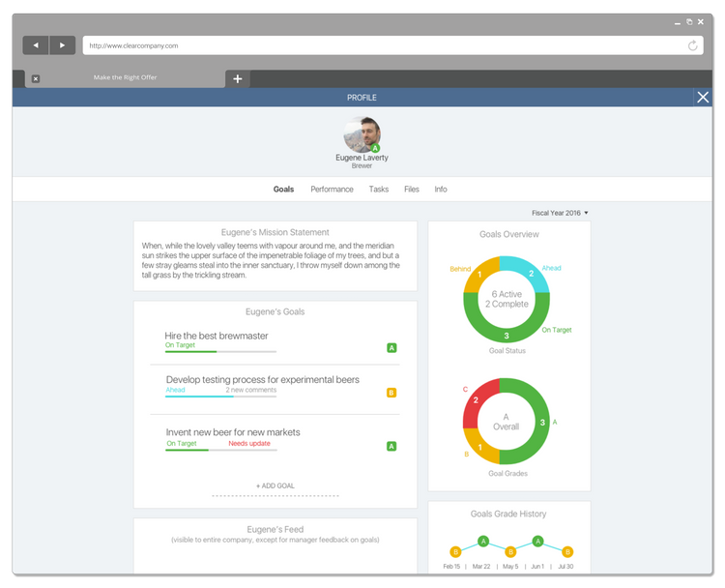Image resolution: width=725 pixels, height=588 pixels.
Task: Go to the Info tab
Action: (441, 190)
